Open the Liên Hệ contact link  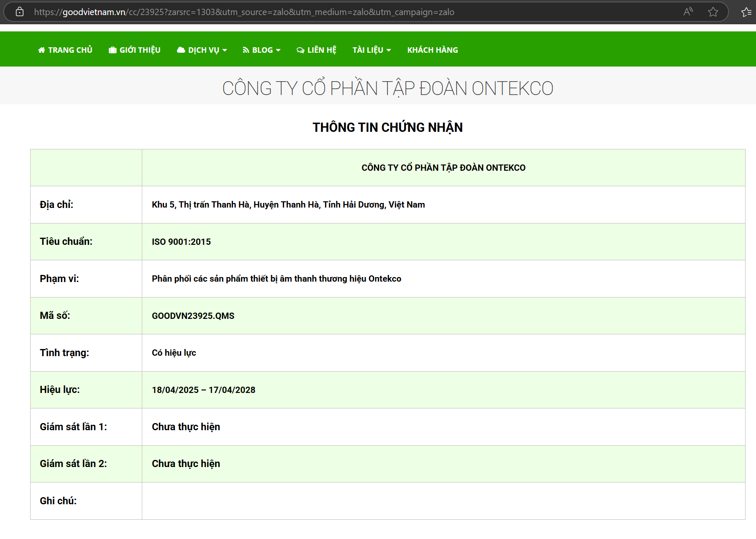321,50
